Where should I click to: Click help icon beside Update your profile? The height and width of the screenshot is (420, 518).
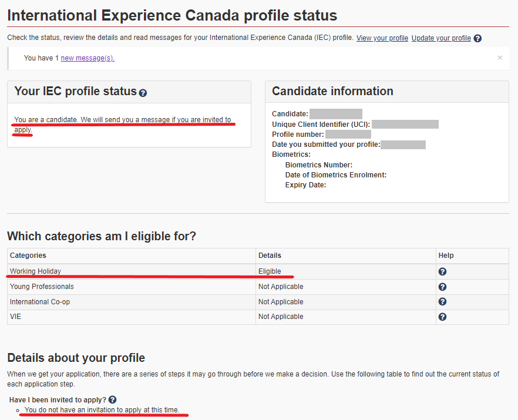(x=477, y=38)
